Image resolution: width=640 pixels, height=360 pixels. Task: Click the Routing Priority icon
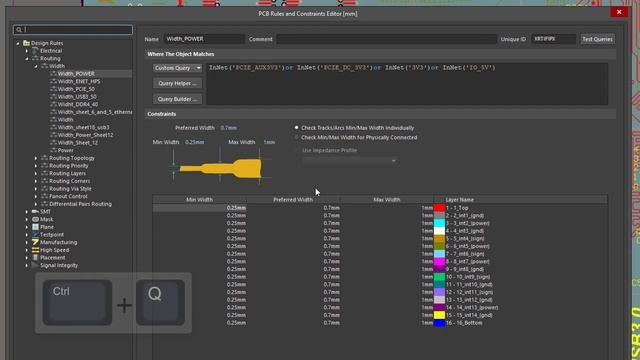coord(44,166)
